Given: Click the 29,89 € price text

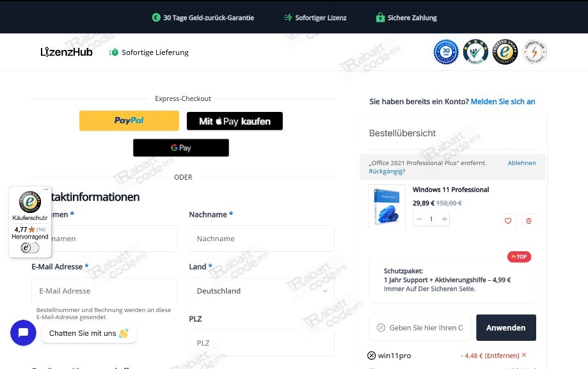Looking at the screenshot, I should click(x=424, y=203).
